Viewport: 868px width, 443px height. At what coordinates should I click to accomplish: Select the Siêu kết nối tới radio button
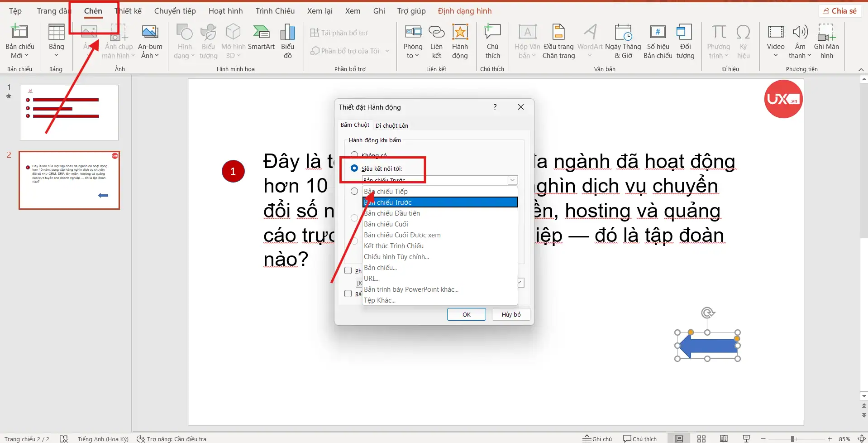pyautogui.click(x=353, y=168)
